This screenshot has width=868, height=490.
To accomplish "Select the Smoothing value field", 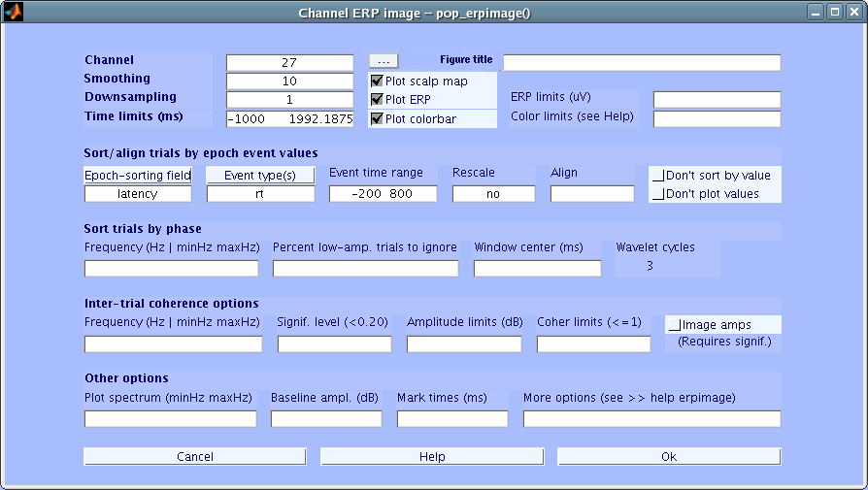I will [289, 82].
